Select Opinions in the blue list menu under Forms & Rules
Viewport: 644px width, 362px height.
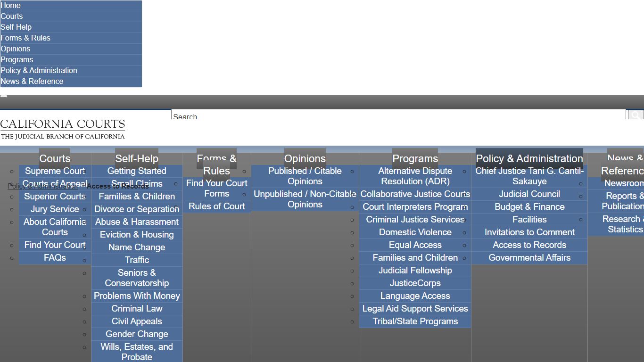click(71, 49)
